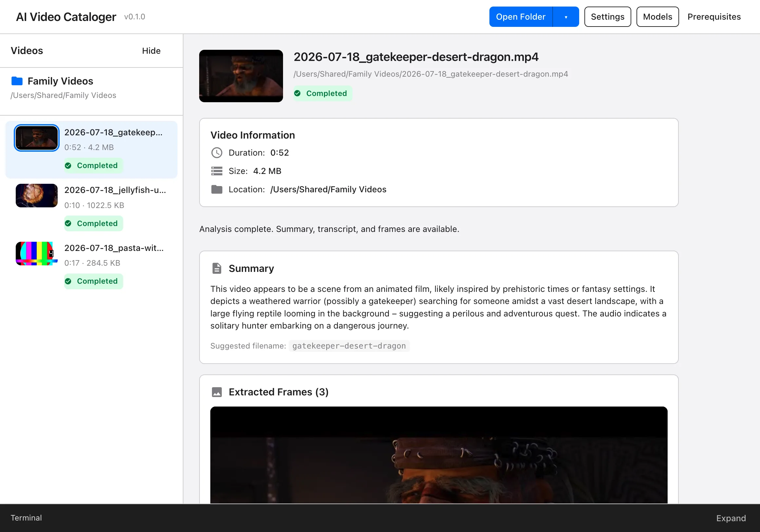Hide the Videos sidebar
The image size is (760, 532).
[151, 51]
